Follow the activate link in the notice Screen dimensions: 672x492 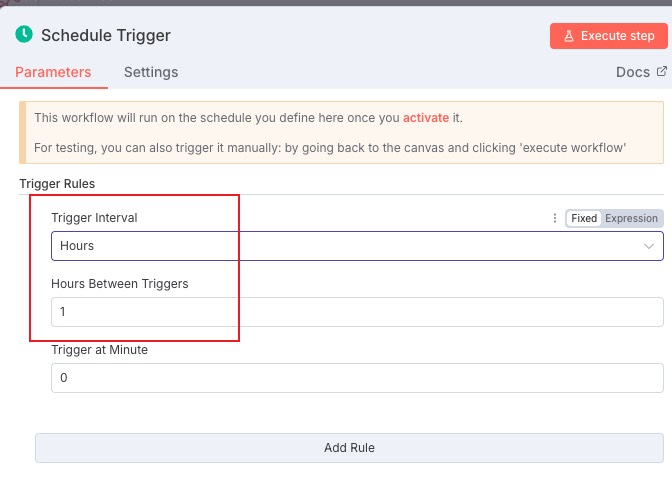click(x=426, y=118)
